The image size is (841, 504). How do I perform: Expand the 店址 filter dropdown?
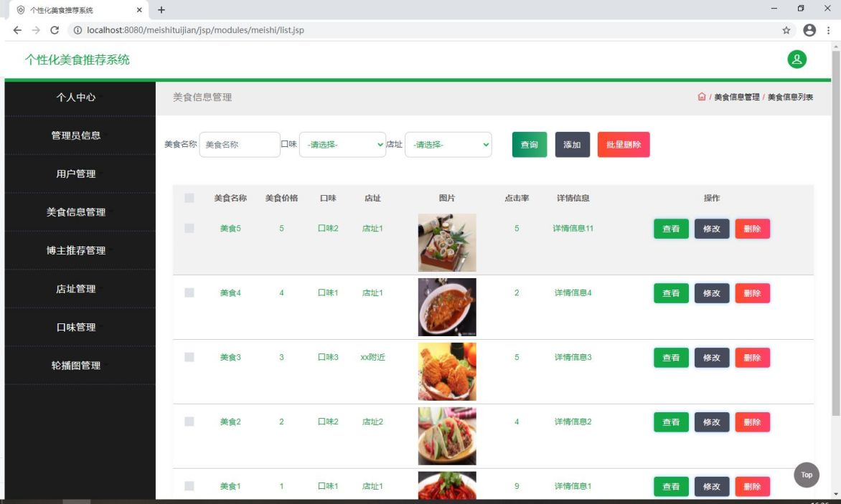[x=448, y=145]
